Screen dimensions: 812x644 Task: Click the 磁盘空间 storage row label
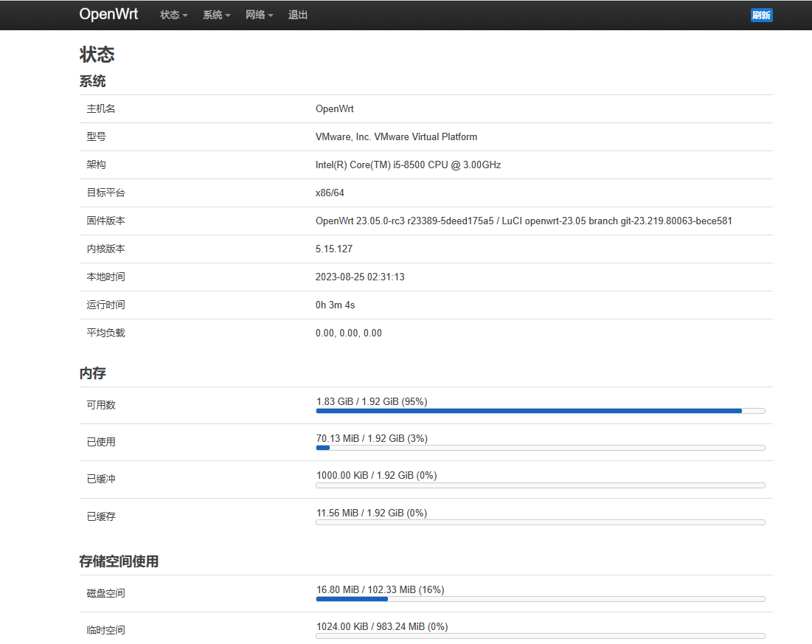pyautogui.click(x=105, y=593)
